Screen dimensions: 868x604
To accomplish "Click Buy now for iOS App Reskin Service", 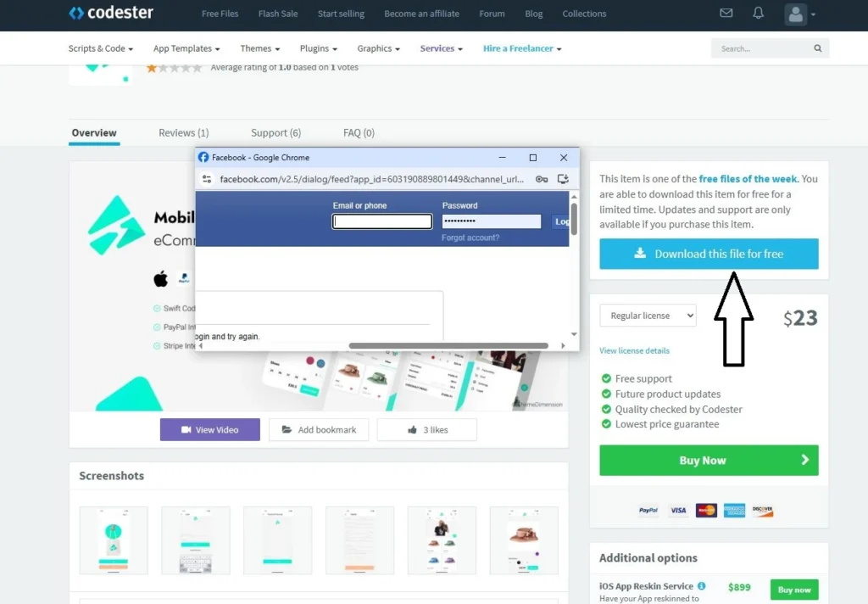I will coord(793,590).
